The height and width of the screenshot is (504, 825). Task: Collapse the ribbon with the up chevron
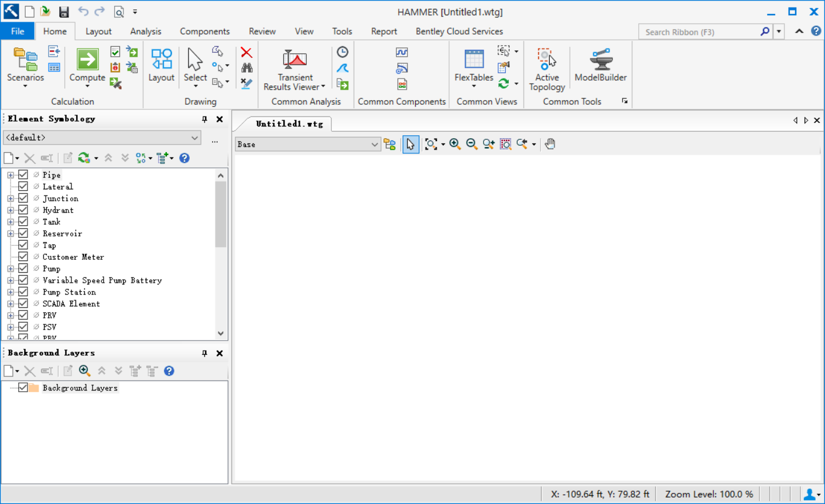pos(799,32)
